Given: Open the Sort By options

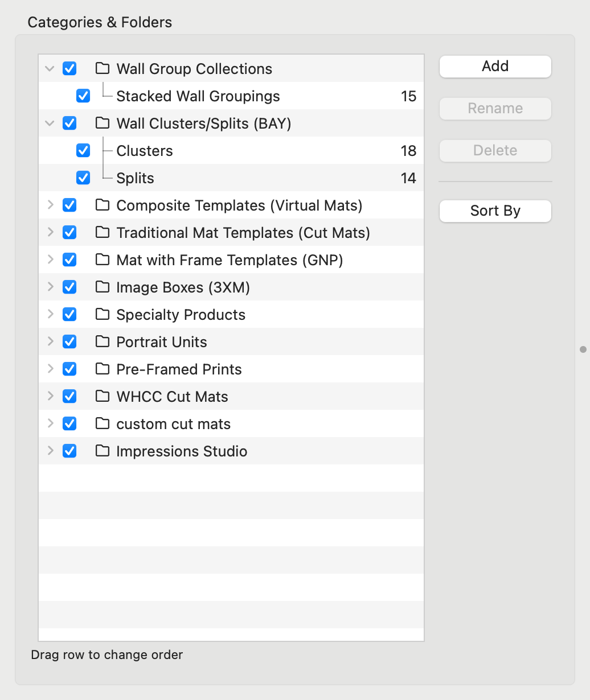Looking at the screenshot, I should pos(495,211).
